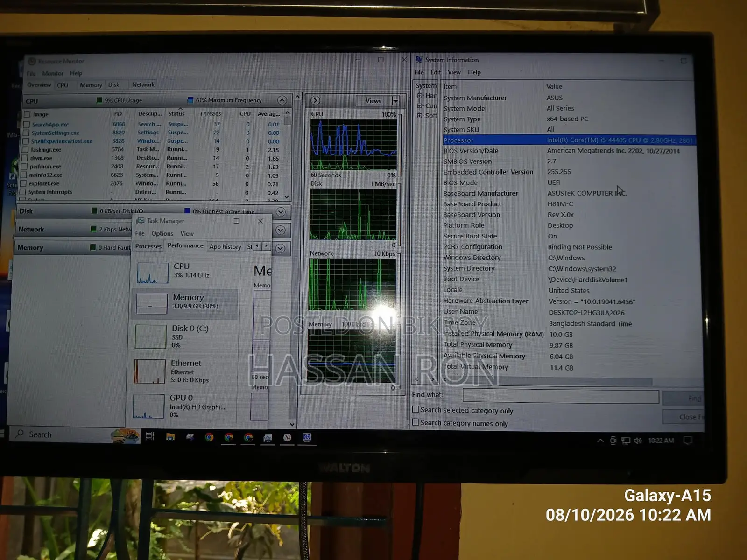Open Edit menu in System Information
The height and width of the screenshot is (560, 747).
pos(436,72)
